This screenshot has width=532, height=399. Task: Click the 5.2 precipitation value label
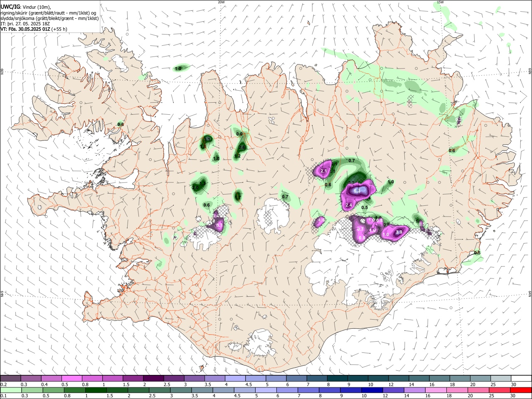(x=357, y=191)
